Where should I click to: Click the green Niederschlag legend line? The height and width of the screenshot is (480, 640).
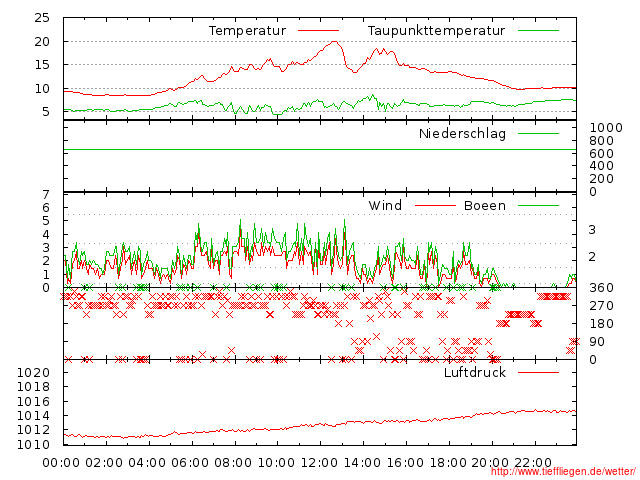pos(538,133)
